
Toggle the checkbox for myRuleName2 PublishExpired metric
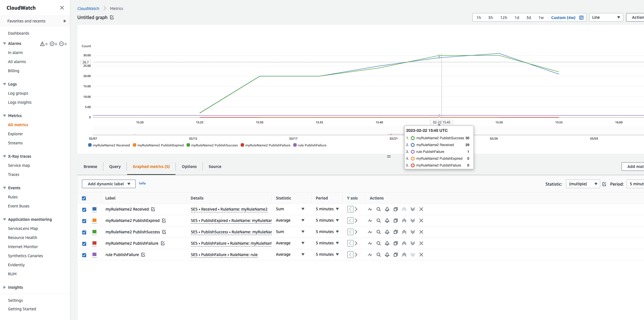(x=84, y=221)
